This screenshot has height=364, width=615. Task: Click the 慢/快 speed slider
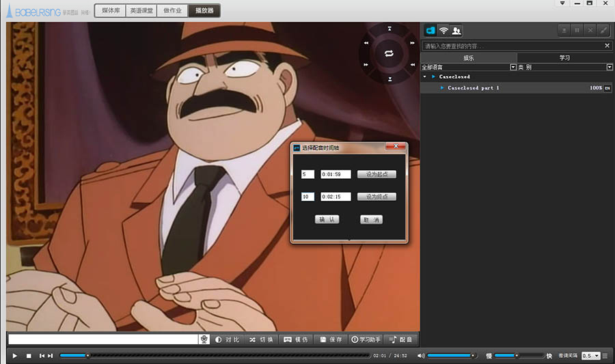(519, 356)
